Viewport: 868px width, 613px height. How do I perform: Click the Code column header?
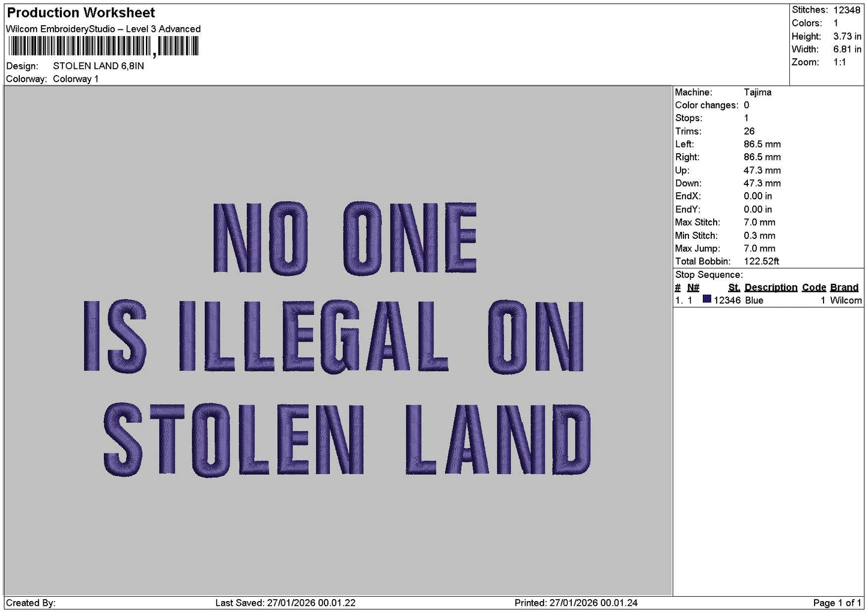click(x=814, y=288)
